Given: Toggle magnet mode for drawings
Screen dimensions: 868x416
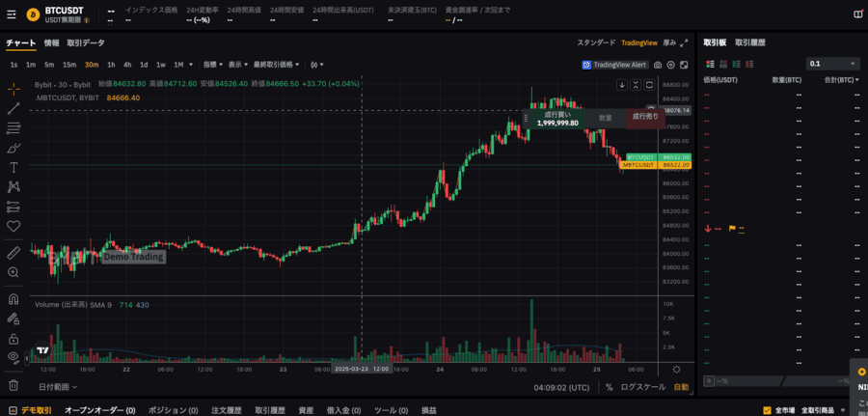Looking at the screenshot, I should [14, 299].
